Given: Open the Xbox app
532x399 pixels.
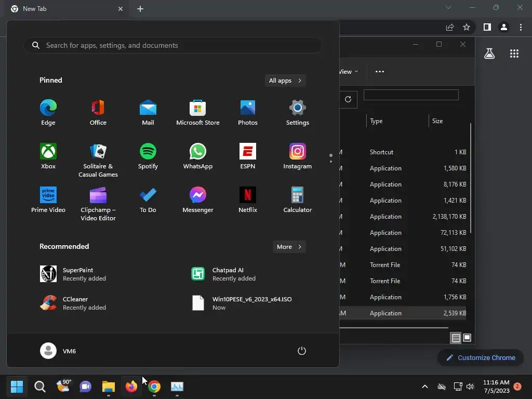Looking at the screenshot, I should click(48, 156).
